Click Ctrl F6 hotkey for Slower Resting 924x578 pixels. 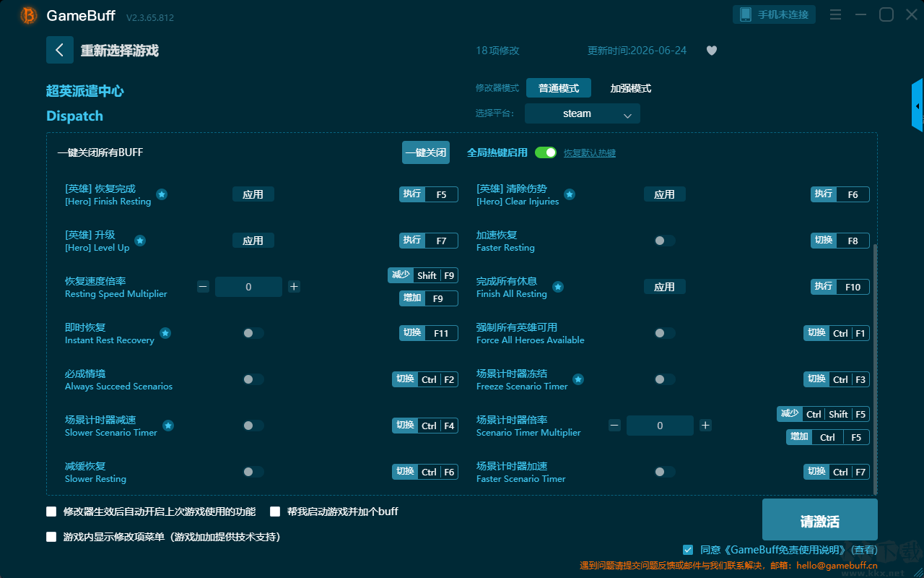(425, 472)
